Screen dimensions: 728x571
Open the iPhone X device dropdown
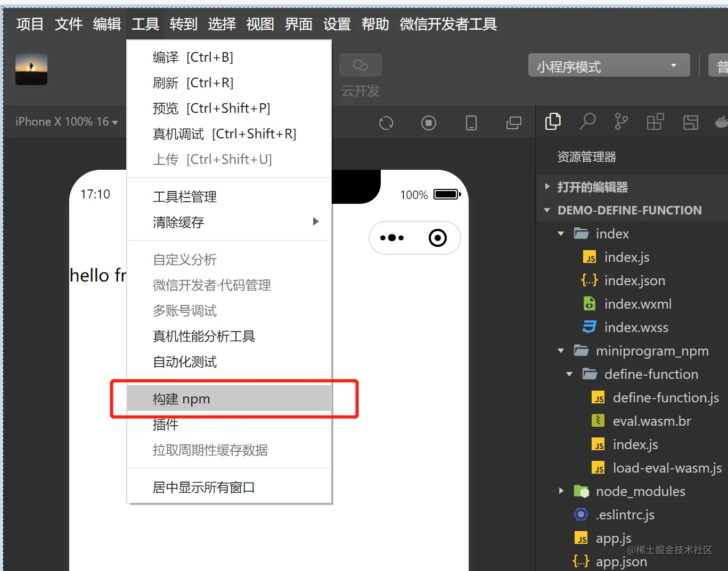67,122
